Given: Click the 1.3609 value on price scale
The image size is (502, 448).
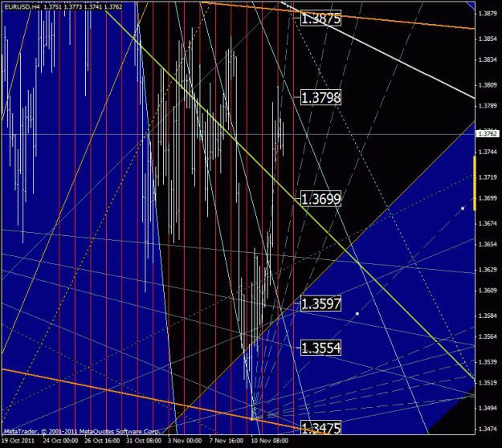Looking at the screenshot, I should (x=488, y=291).
